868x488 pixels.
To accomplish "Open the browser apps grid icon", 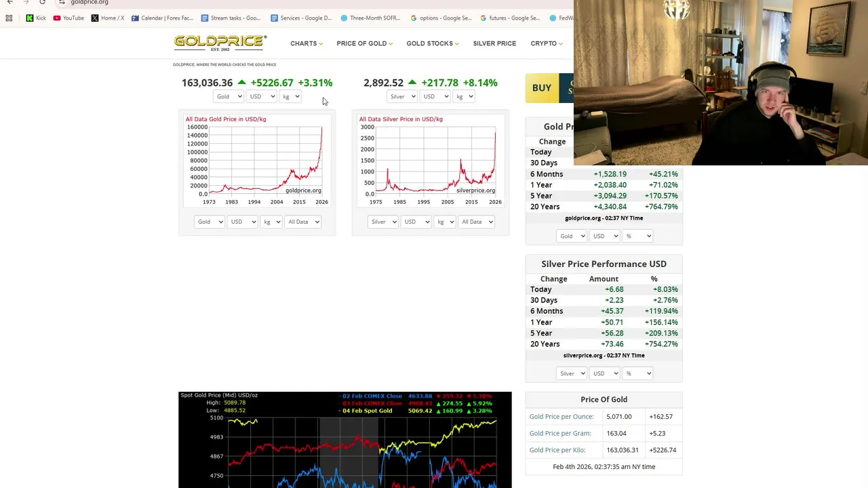I will [x=9, y=18].
